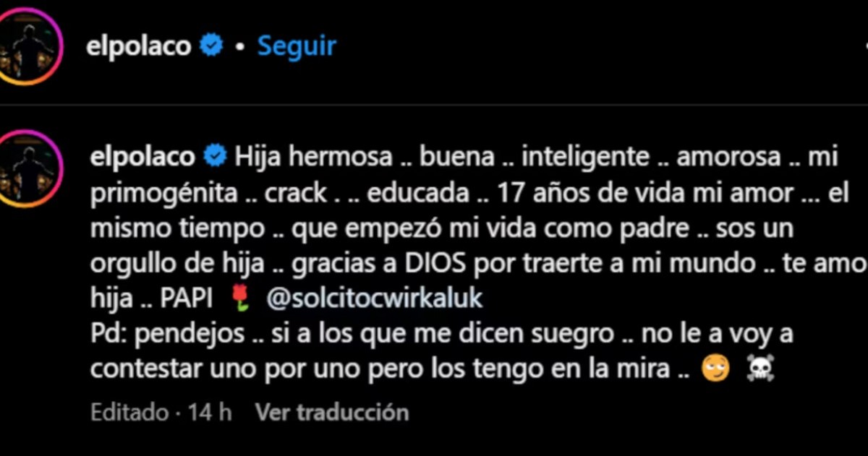The width and height of the screenshot is (868, 456).
Task: Click the verified badge beside the header username
Action: click(x=212, y=47)
